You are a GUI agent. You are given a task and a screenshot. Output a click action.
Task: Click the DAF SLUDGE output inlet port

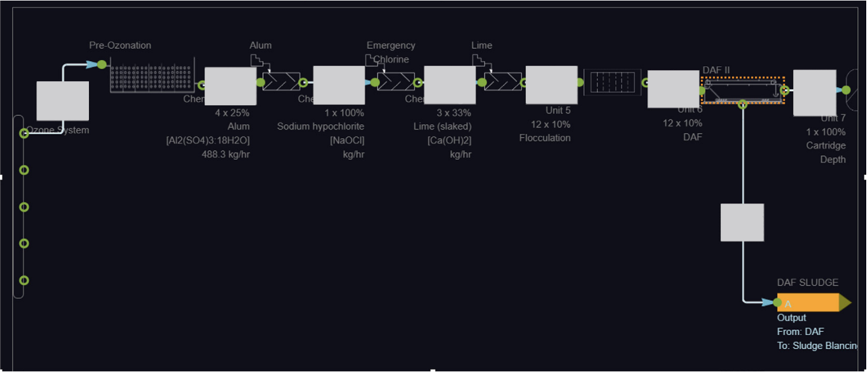click(777, 303)
